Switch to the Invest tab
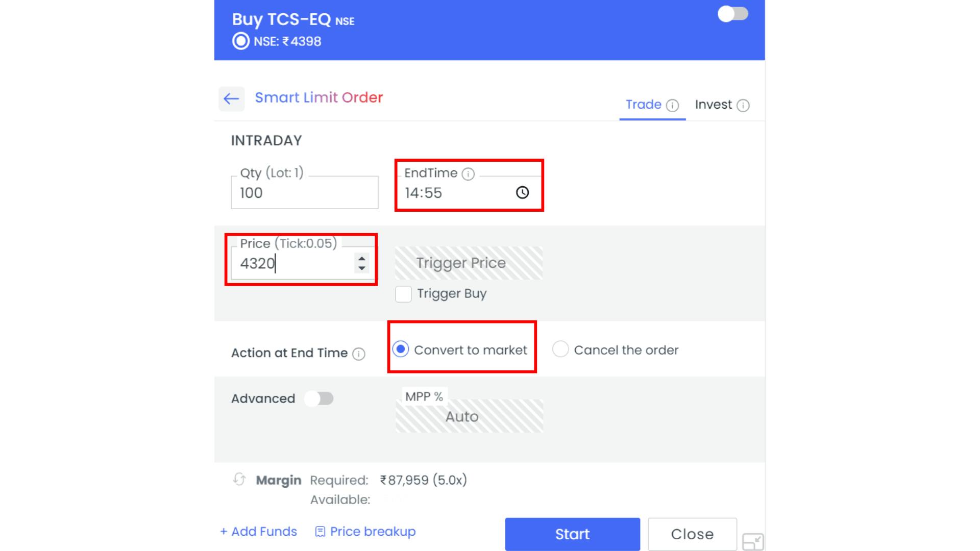The image size is (980, 551). click(713, 105)
